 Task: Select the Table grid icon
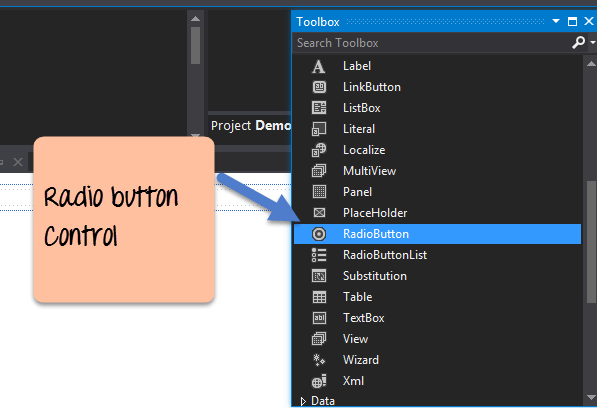[319, 297]
